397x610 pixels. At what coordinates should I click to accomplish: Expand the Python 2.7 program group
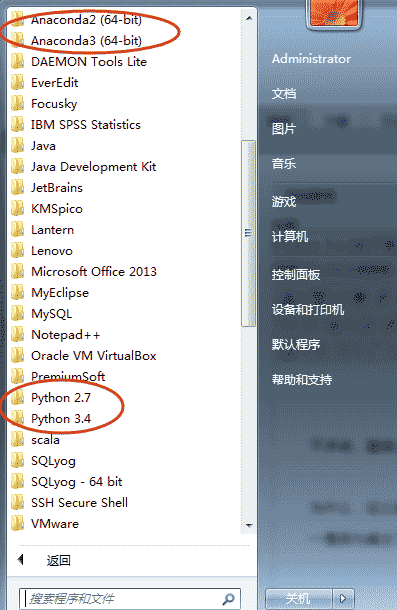click(x=125, y=398)
